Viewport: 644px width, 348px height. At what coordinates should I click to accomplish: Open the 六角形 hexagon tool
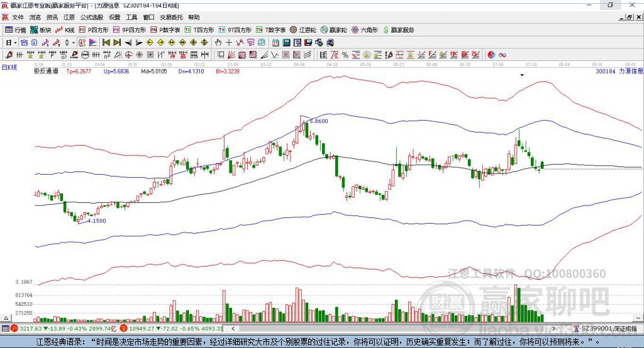[365, 30]
